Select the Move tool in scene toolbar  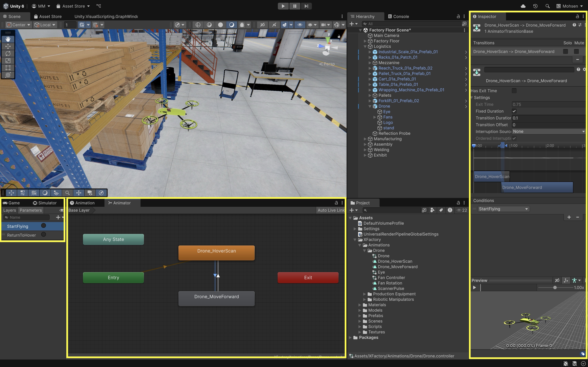coord(8,46)
